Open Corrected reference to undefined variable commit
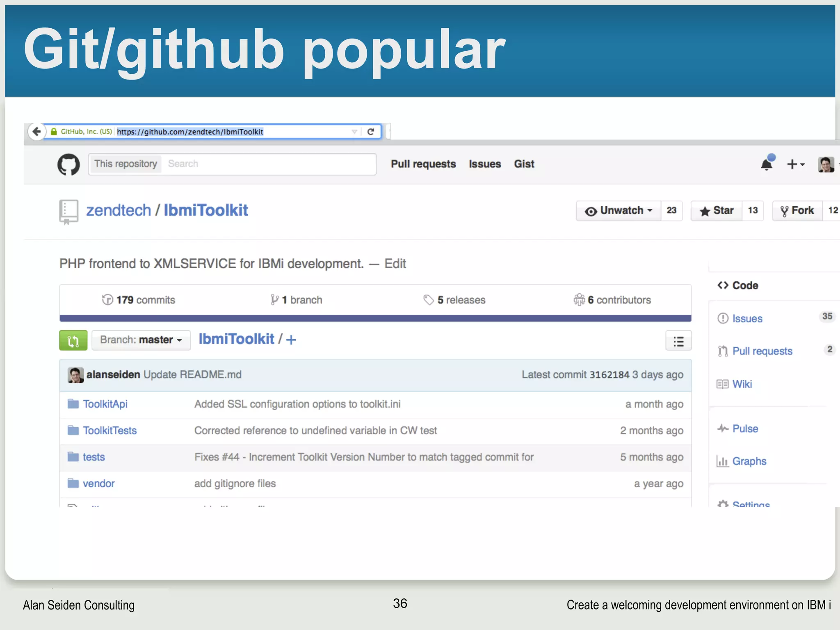This screenshot has height=630, width=840. coord(315,431)
